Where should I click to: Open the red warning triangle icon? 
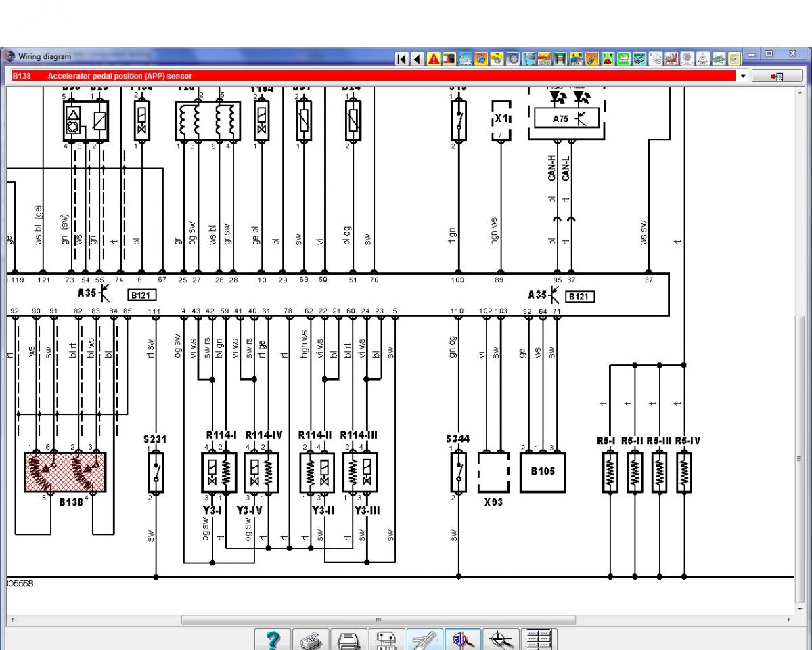click(x=434, y=59)
